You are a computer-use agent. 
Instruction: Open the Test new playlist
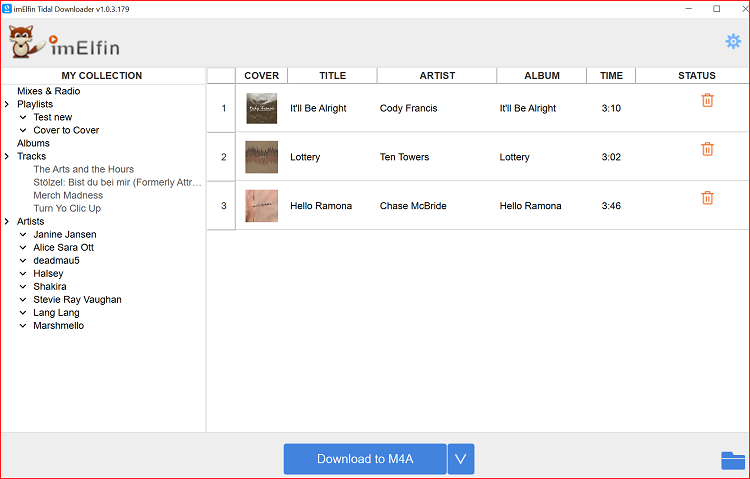pyautogui.click(x=53, y=117)
